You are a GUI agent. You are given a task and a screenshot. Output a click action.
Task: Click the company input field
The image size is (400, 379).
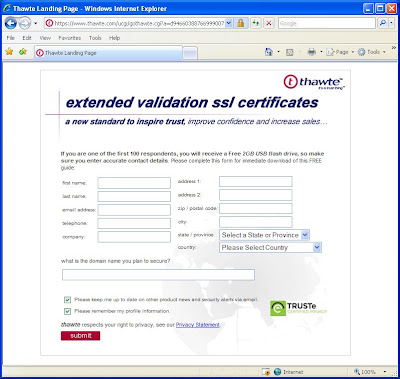134,237
